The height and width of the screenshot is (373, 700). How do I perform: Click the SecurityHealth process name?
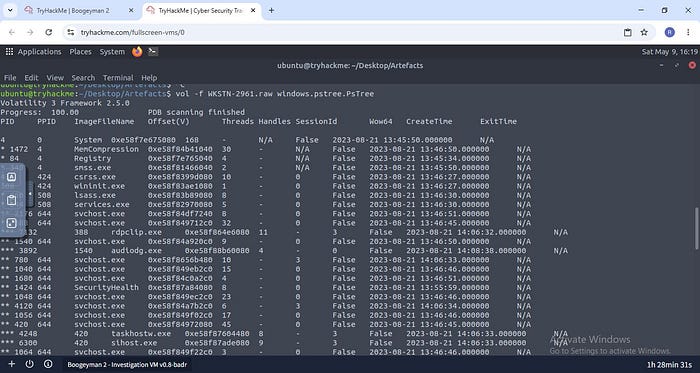106,288
